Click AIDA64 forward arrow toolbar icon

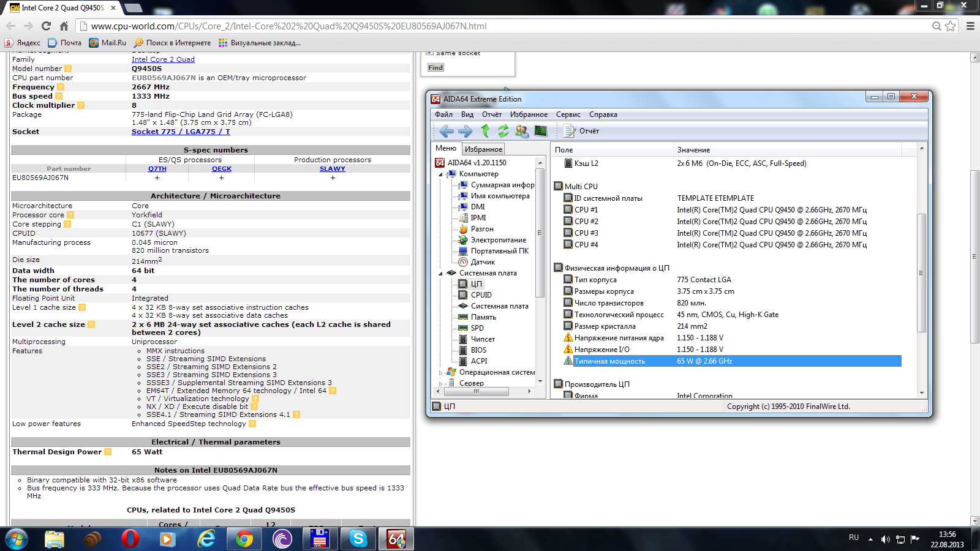[x=466, y=131]
